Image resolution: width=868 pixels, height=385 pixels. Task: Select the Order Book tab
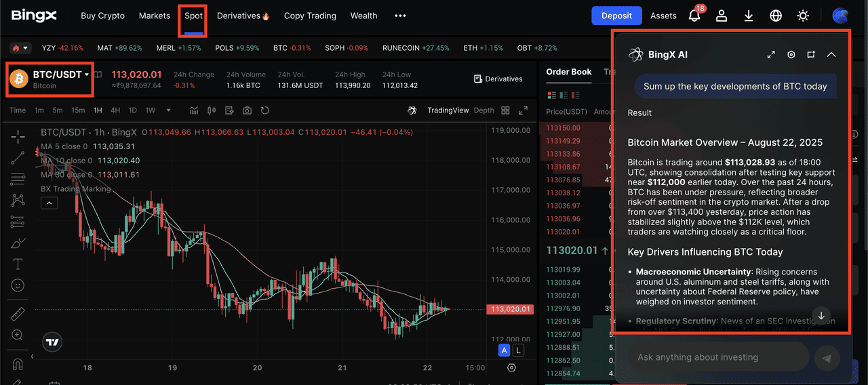[x=569, y=72]
